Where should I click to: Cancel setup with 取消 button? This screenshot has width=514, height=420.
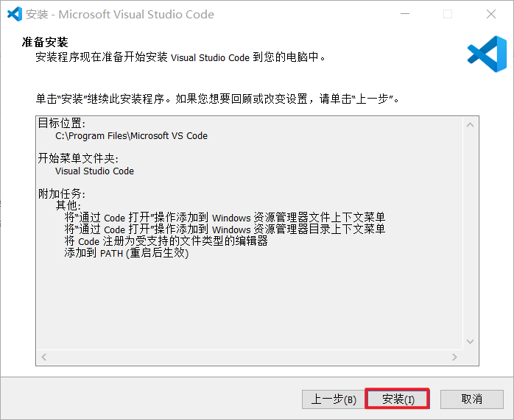472,399
